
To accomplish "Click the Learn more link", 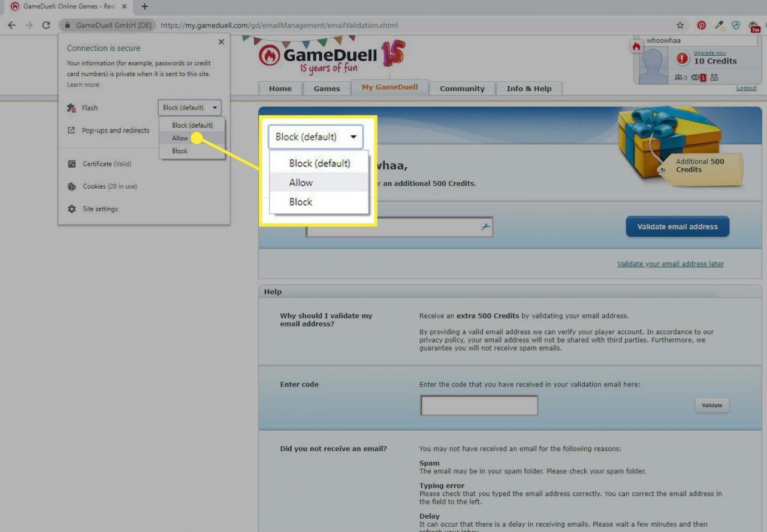I will 83,84.
